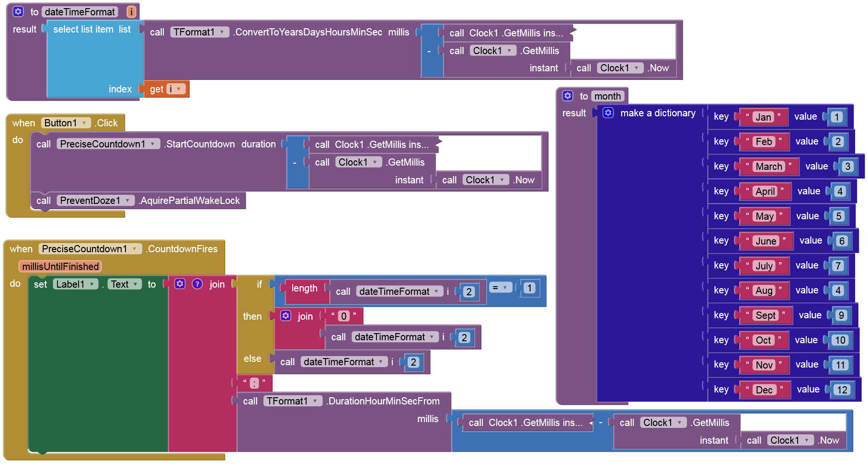
Task: Select the AquirePartialWakeLock call block
Action: 189,201
